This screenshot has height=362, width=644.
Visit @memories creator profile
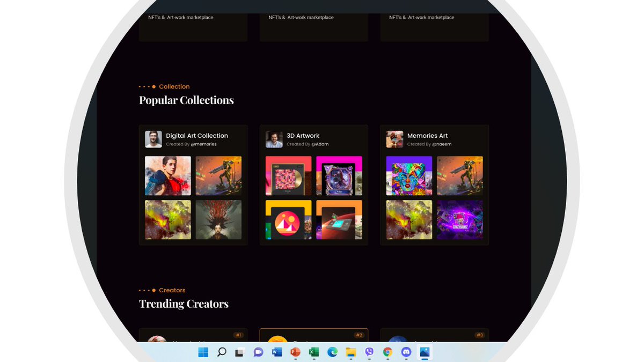[x=204, y=144]
